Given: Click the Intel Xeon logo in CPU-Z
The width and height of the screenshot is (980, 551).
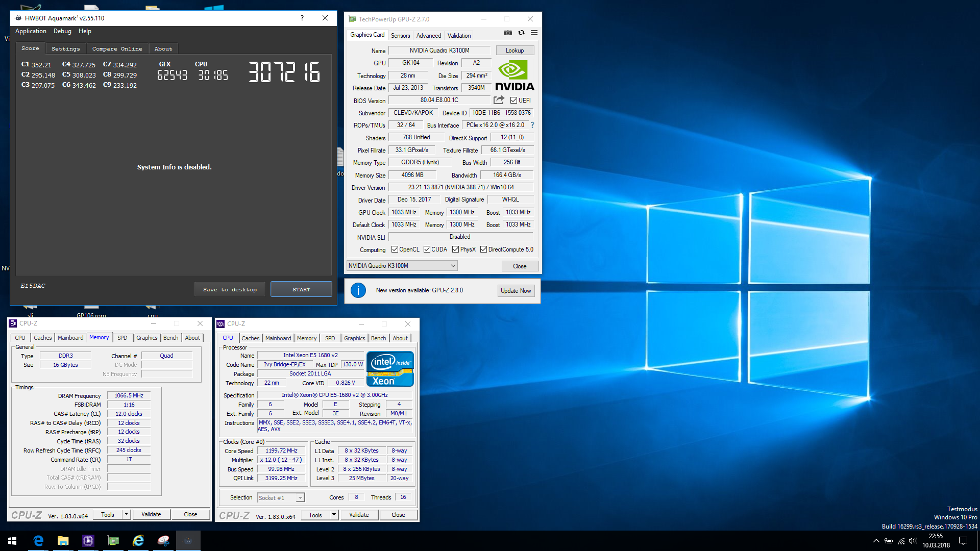Looking at the screenshot, I should (x=390, y=369).
